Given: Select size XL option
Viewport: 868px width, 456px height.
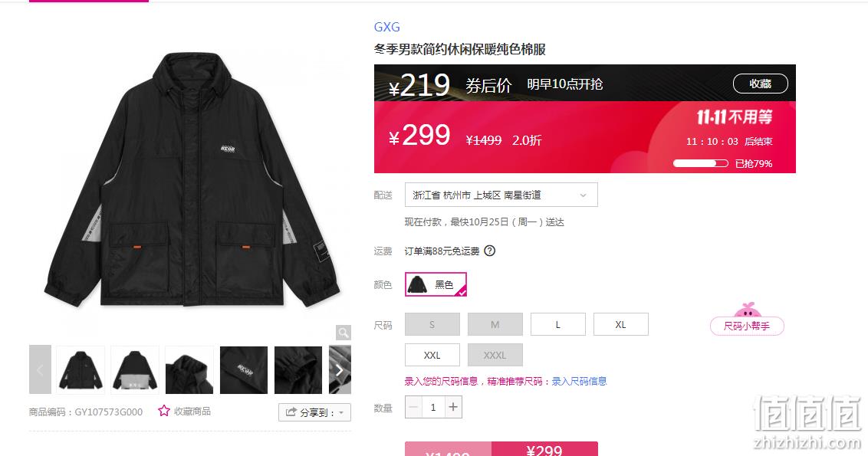Looking at the screenshot, I should [620, 324].
